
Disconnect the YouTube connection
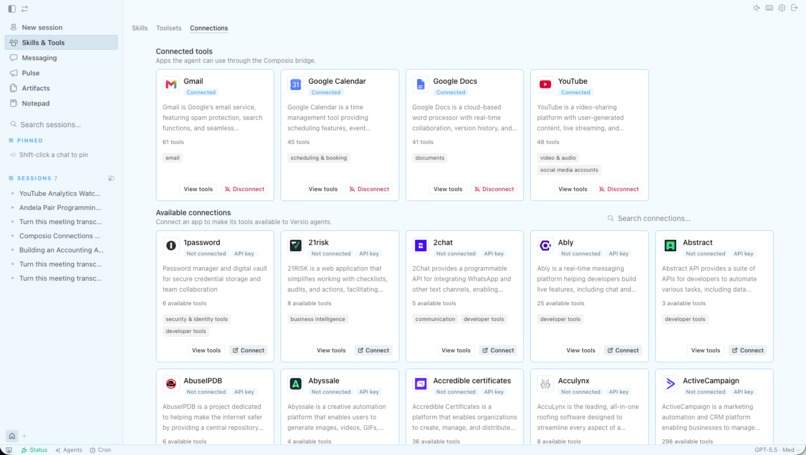[x=619, y=189]
